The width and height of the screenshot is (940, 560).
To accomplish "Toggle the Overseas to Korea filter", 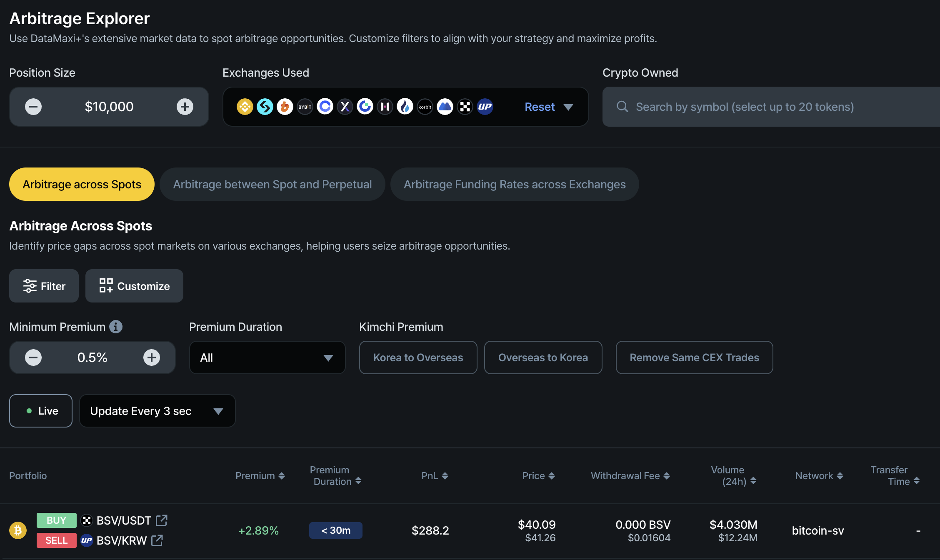I will pyautogui.click(x=543, y=357).
